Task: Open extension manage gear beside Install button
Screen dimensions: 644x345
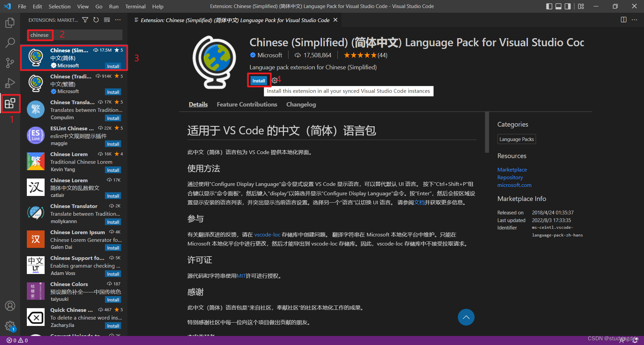Action: tap(274, 80)
